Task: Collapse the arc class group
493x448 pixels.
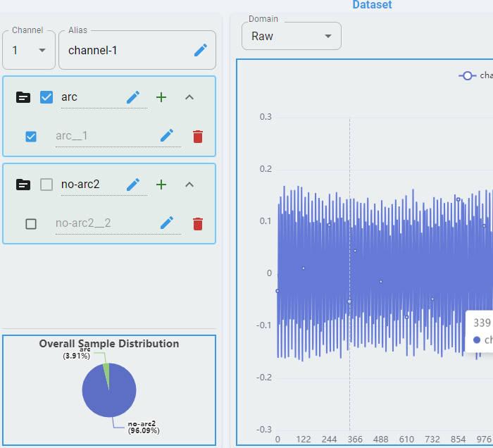Action: pyautogui.click(x=189, y=97)
